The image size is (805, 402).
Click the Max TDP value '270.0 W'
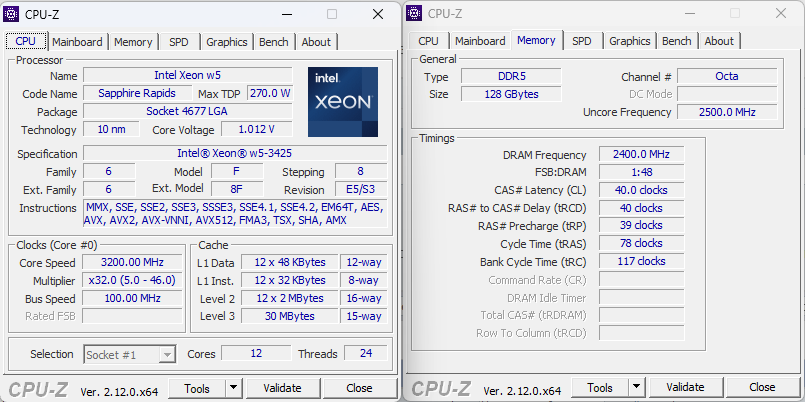click(270, 93)
